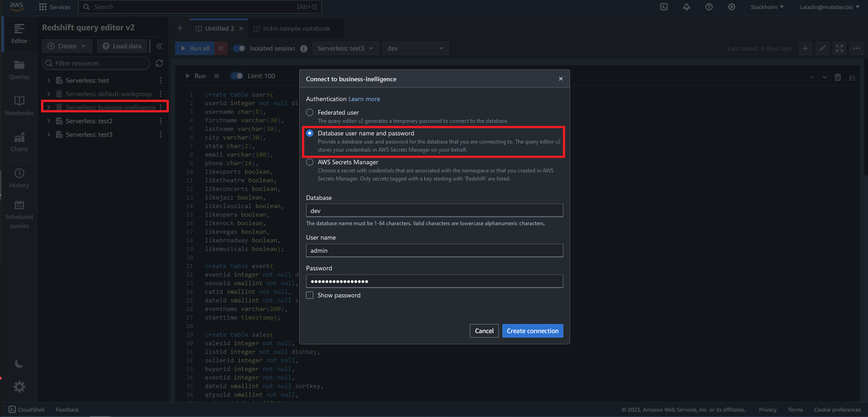Click Load data button
The width and height of the screenshot is (868, 417).
(122, 46)
